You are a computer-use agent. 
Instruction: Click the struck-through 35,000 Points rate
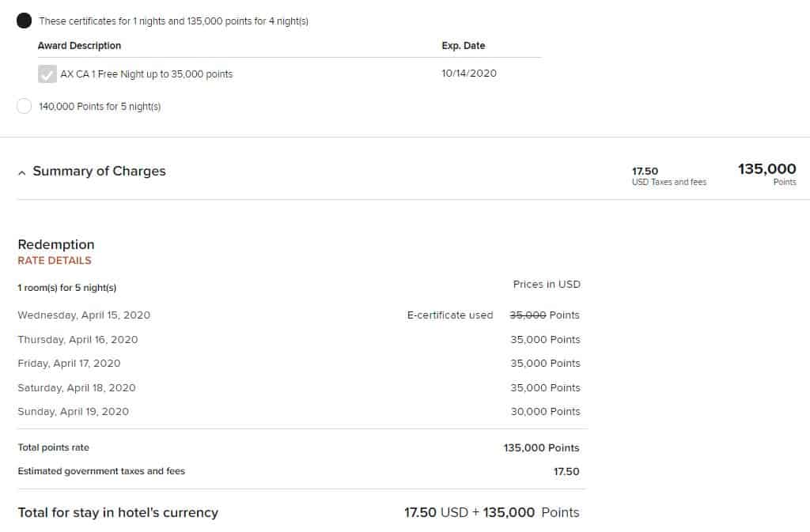[544, 315]
